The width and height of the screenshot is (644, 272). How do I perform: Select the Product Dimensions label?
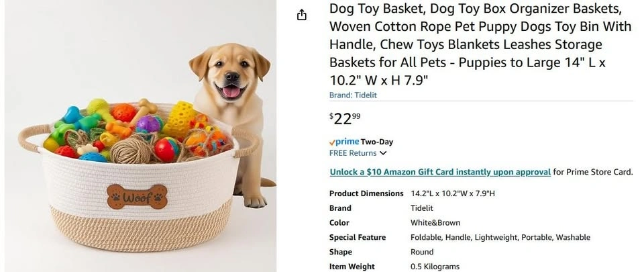366,193
